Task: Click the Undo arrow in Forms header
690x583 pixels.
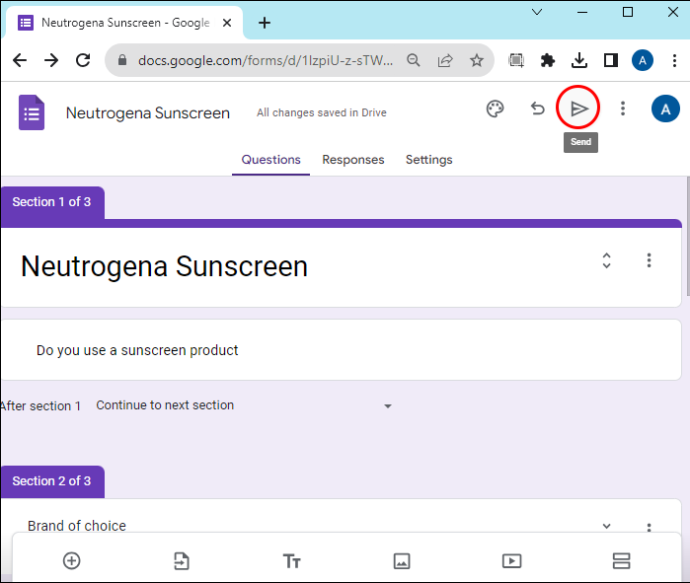Action: (x=537, y=108)
